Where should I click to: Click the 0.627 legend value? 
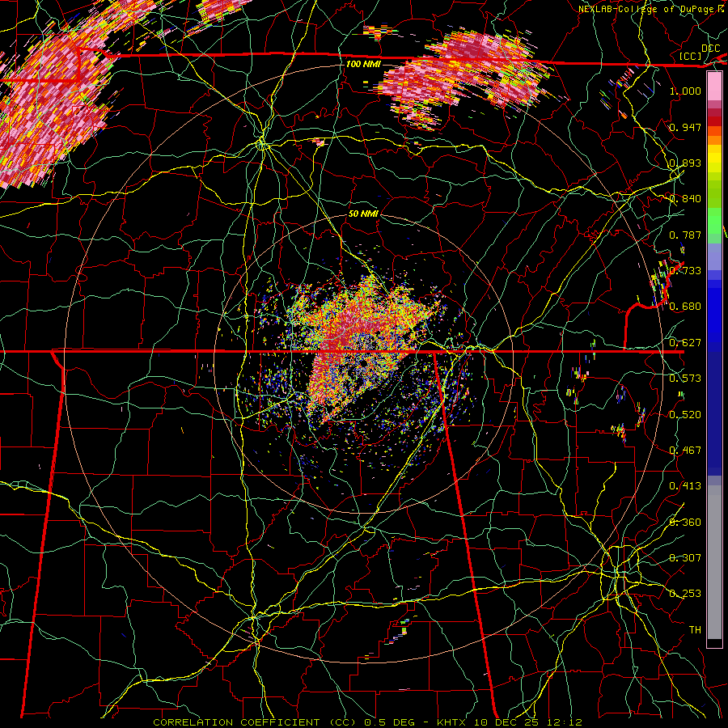(x=685, y=343)
